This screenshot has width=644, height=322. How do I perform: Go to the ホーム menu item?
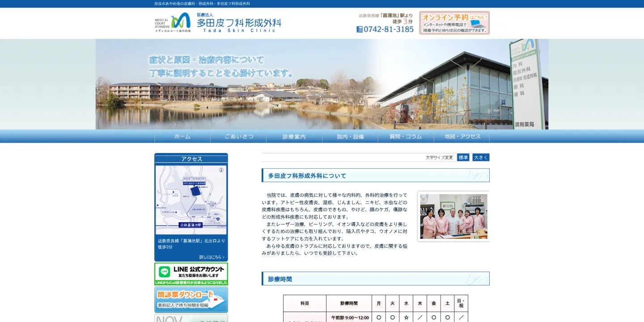coord(182,136)
